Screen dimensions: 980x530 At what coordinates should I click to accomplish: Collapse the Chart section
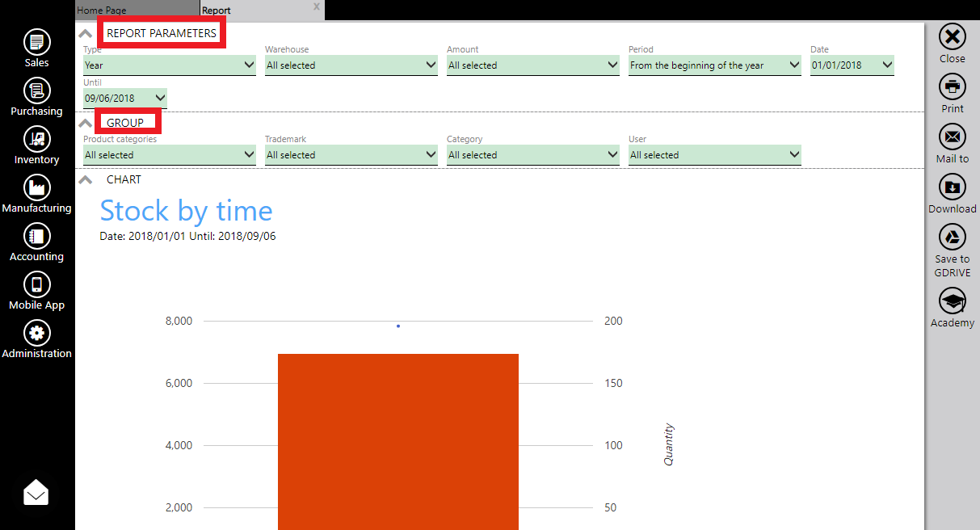click(x=85, y=180)
